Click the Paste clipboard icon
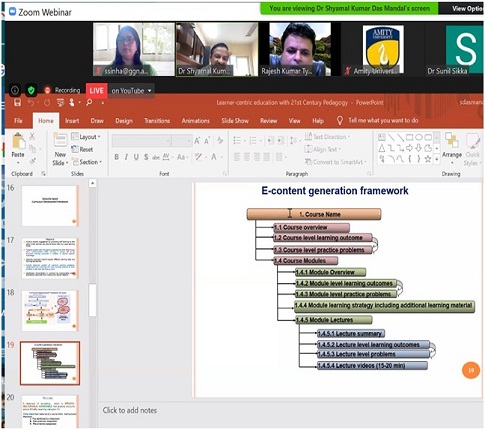This screenshot has height=430, width=485. tap(18, 141)
